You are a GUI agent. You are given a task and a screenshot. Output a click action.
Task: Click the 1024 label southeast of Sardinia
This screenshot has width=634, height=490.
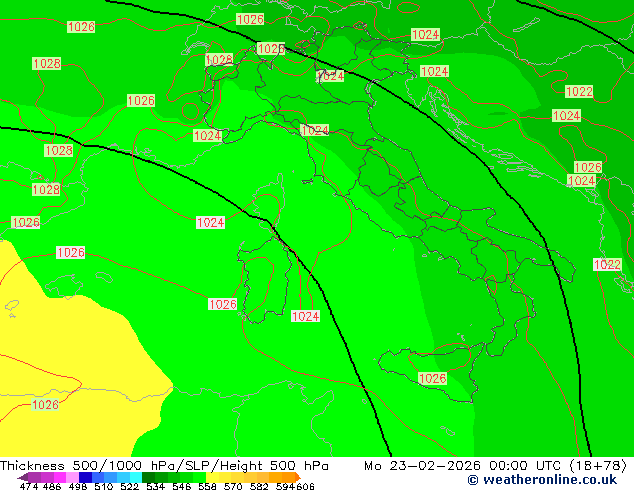point(305,316)
